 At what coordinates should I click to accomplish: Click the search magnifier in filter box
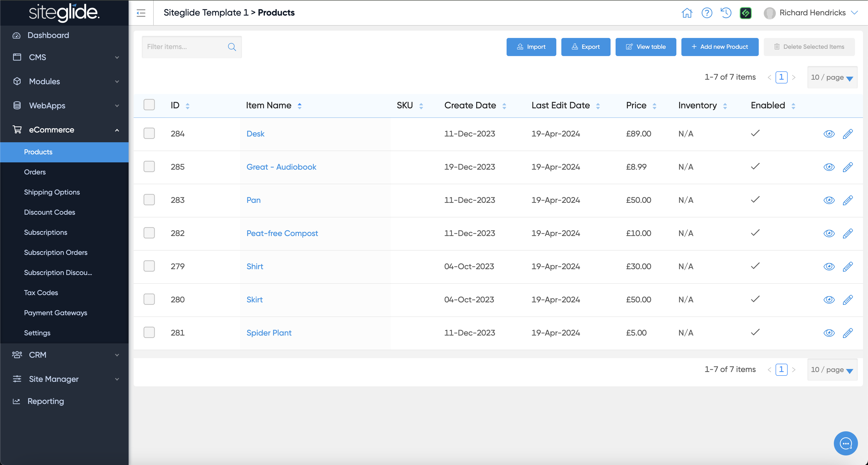(x=232, y=47)
